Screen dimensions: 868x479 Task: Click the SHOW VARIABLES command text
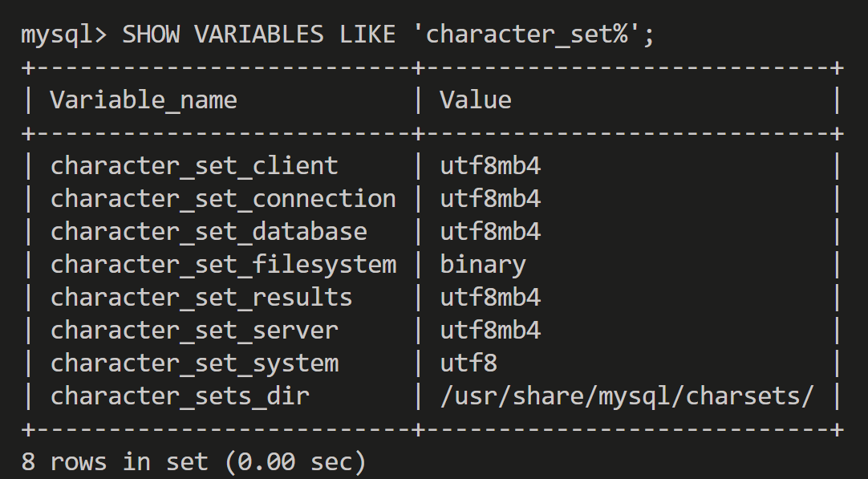point(222,35)
